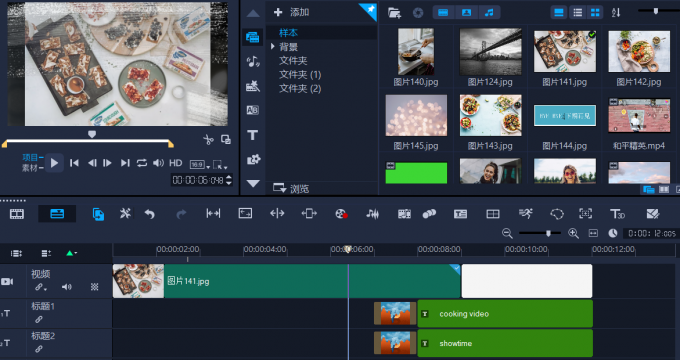Toggle ripple link on the 标题1 track
680x360 pixels.
pyautogui.click(x=39, y=319)
